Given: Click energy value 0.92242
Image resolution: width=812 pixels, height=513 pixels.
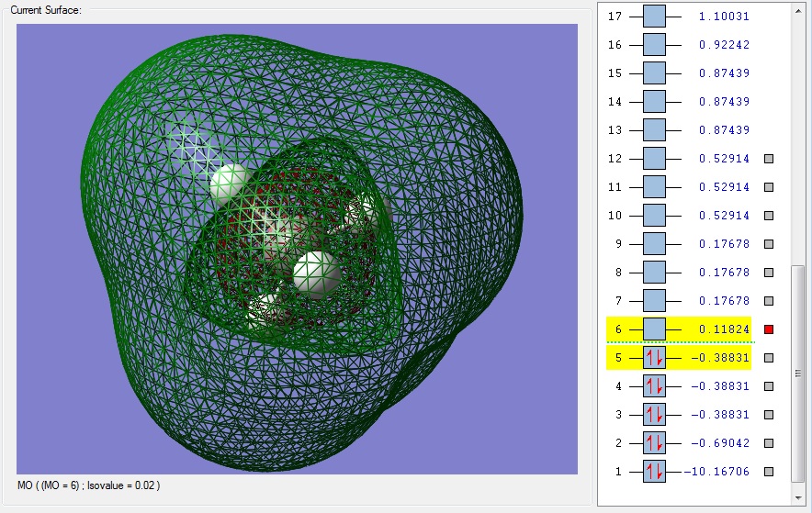Looking at the screenshot, I should click(724, 45).
